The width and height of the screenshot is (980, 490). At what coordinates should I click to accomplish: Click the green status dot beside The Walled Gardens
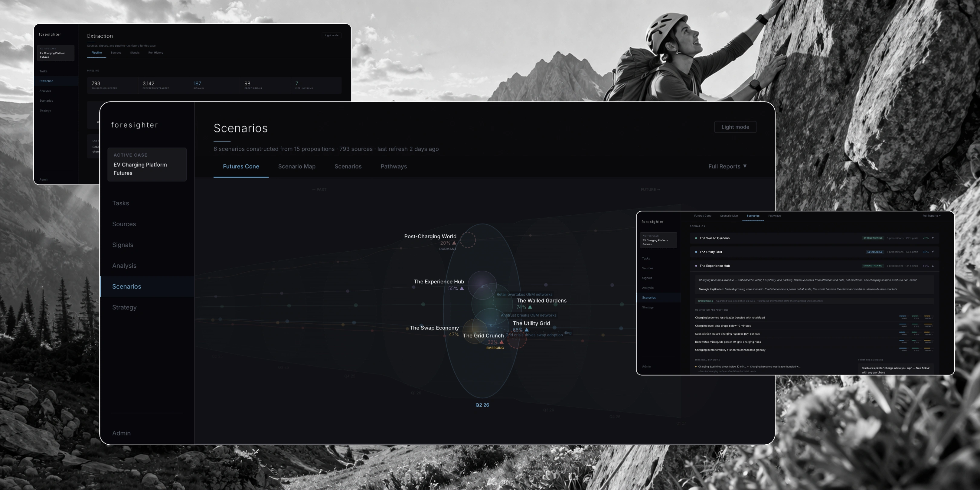pos(696,238)
